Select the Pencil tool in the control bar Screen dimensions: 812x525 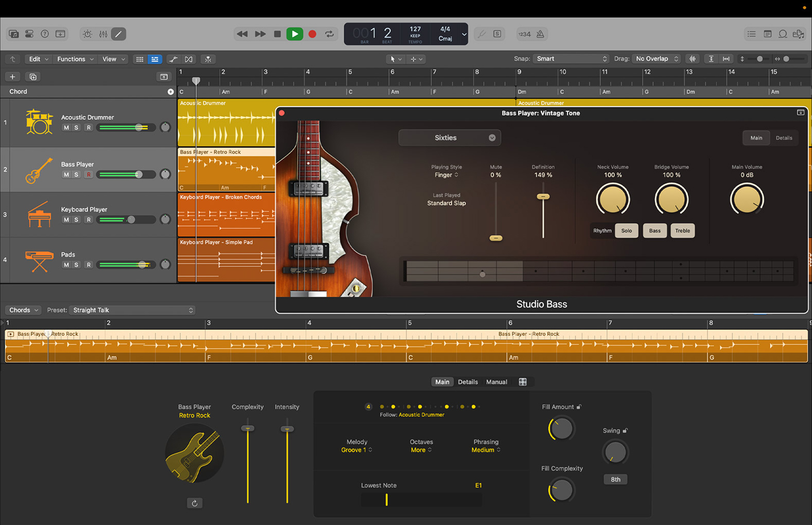(118, 34)
